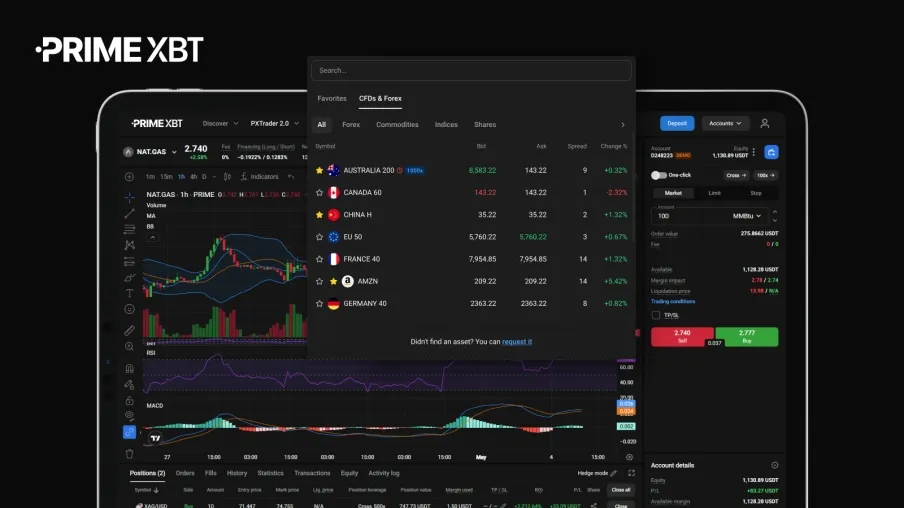The height and width of the screenshot is (508, 904).
Task: Click the blue wallet transfer icon
Action: [771, 152]
